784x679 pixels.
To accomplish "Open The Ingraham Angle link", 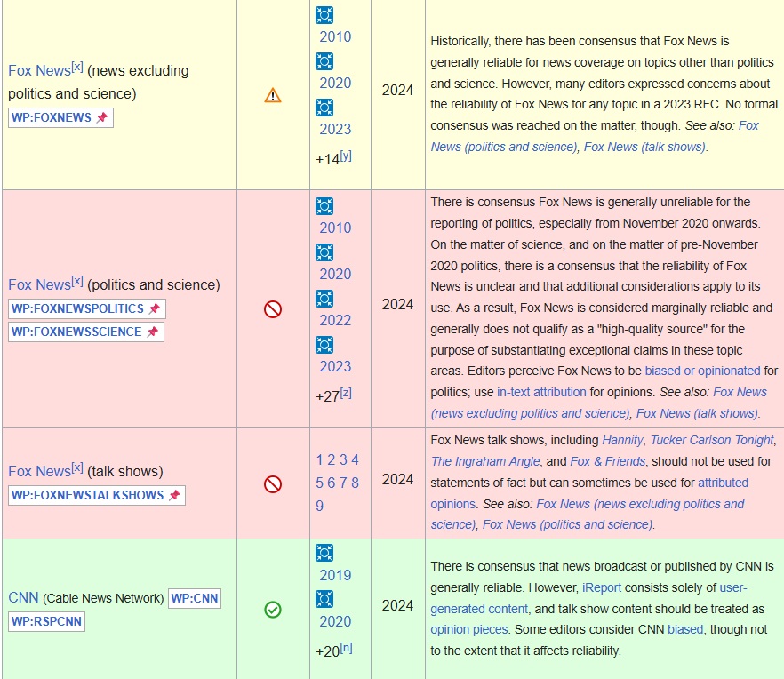I will point(485,461).
